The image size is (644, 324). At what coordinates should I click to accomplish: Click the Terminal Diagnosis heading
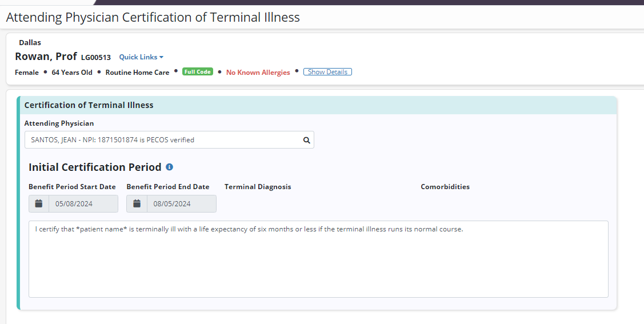[258, 187]
